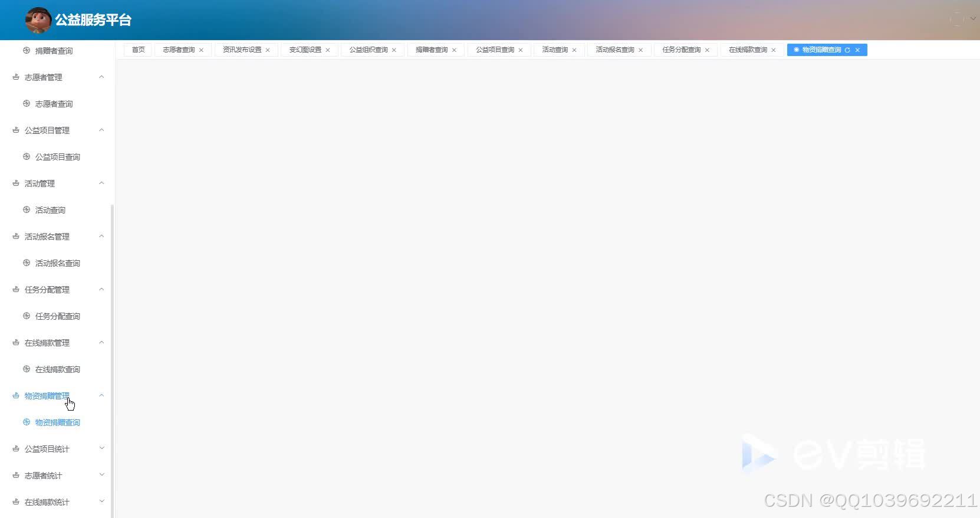Open the user dropdown arrow at top right

pyautogui.click(x=973, y=19)
